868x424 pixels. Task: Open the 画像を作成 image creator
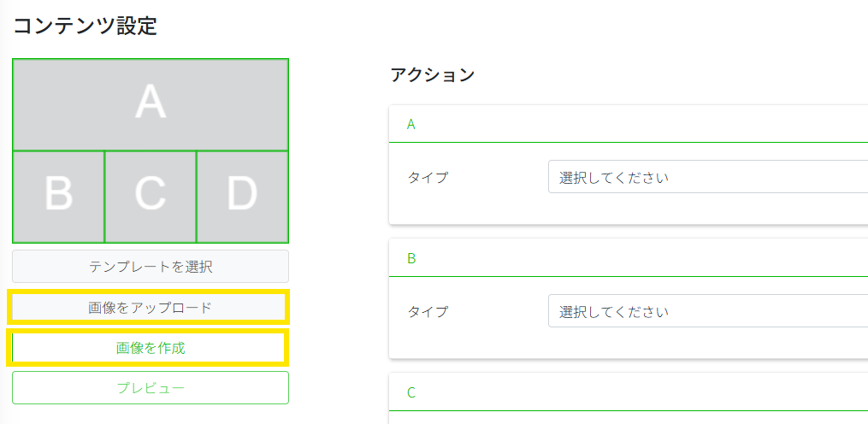(151, 348)
